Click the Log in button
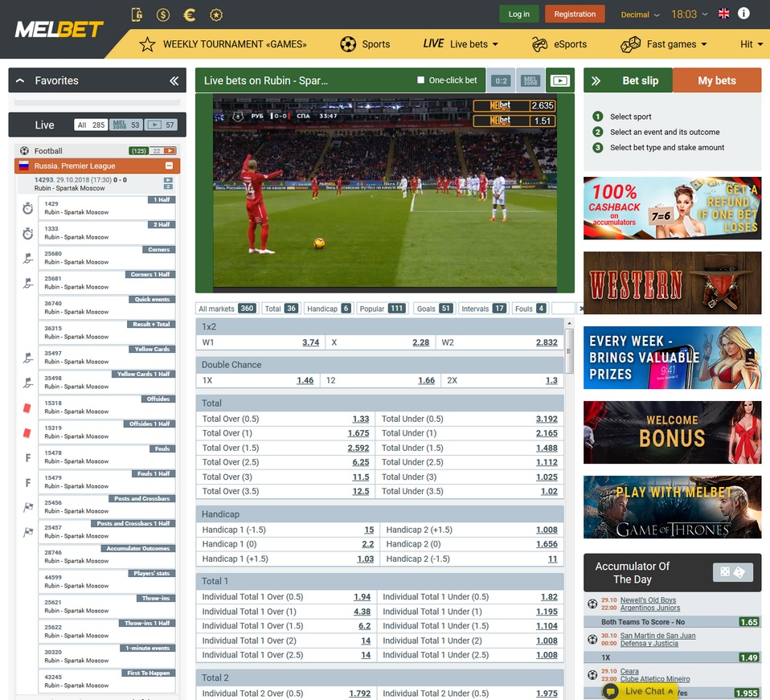This screenshot has width=770, height=700. point(519,14)
